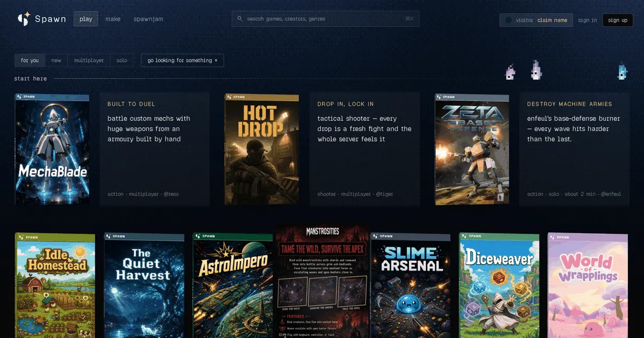
Task: Filter games by "solo"
Action: click(122, 61)
